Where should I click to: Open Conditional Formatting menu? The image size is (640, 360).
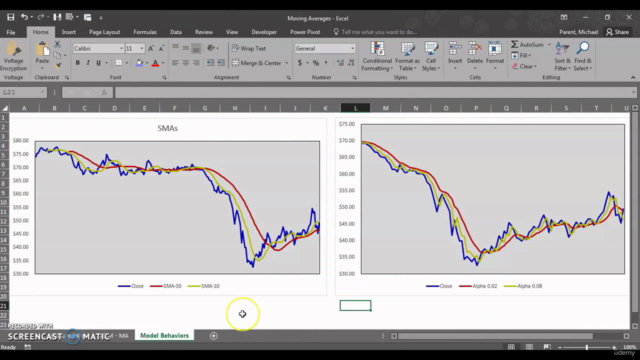[377, 56]
